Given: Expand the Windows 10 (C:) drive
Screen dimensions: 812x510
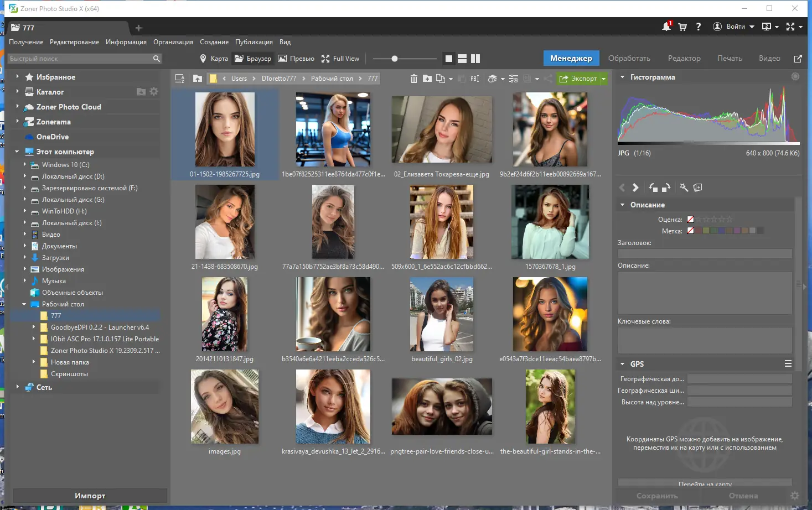Looking at the screenshot, I should pyautogui.click(x=25, y=164).
